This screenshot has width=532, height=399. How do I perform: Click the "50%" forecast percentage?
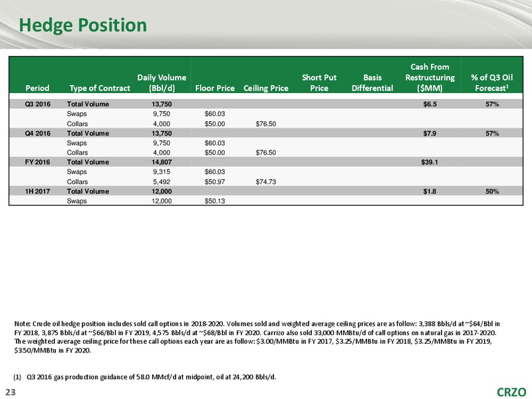492,192
